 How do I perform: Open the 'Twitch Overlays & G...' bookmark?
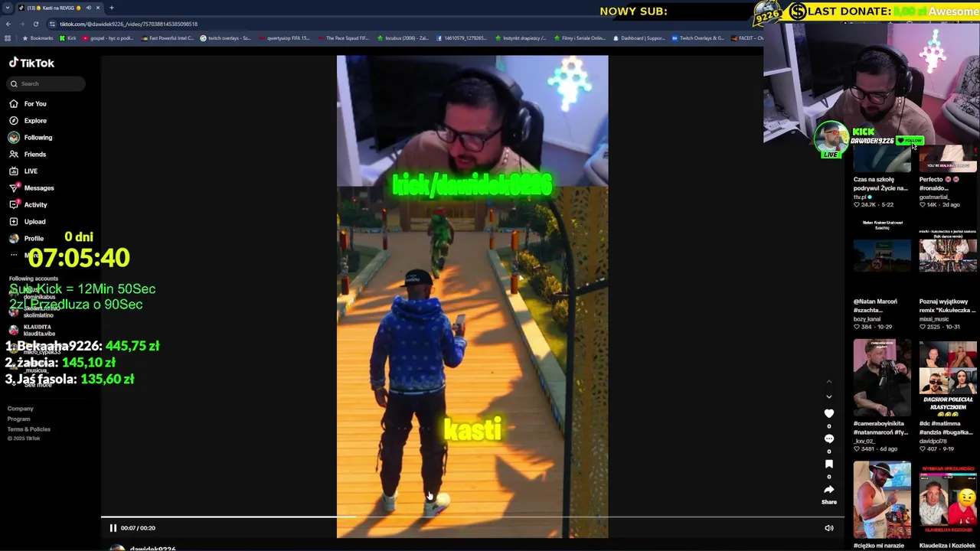(697, 37)
